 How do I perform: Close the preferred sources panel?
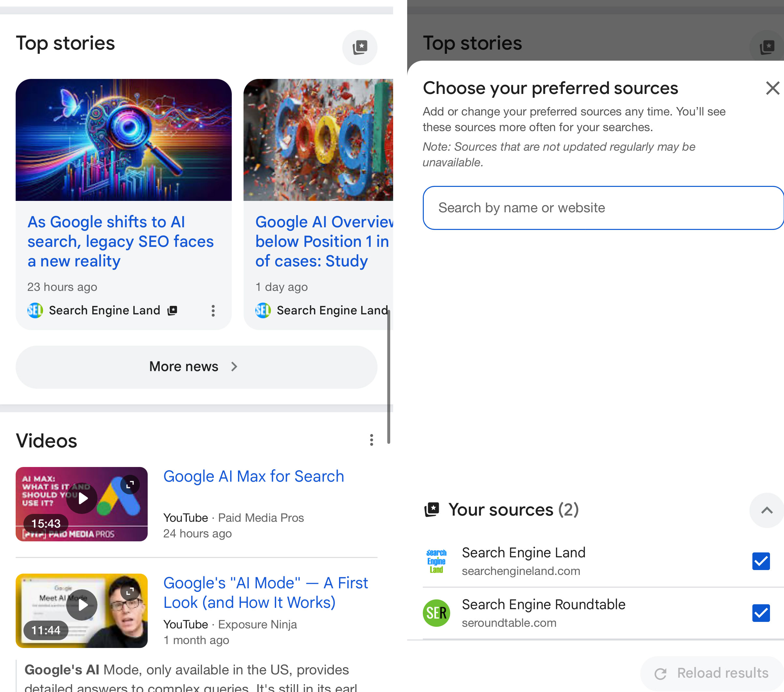coord(772,88)
